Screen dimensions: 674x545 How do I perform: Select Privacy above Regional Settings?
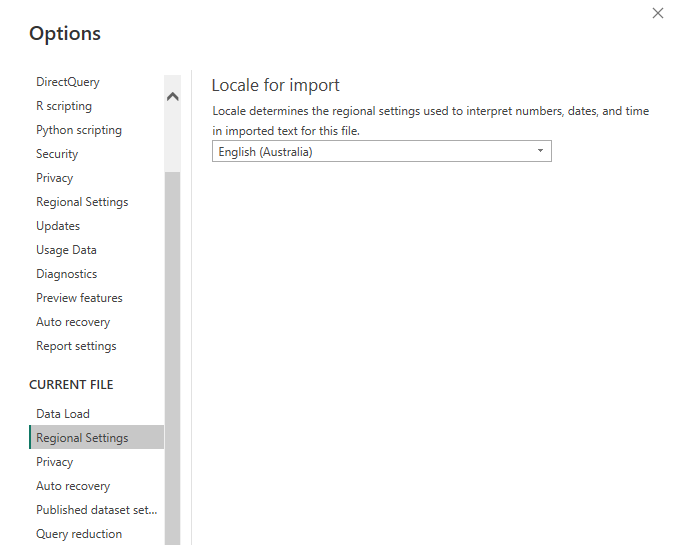[x=55, y=178]
